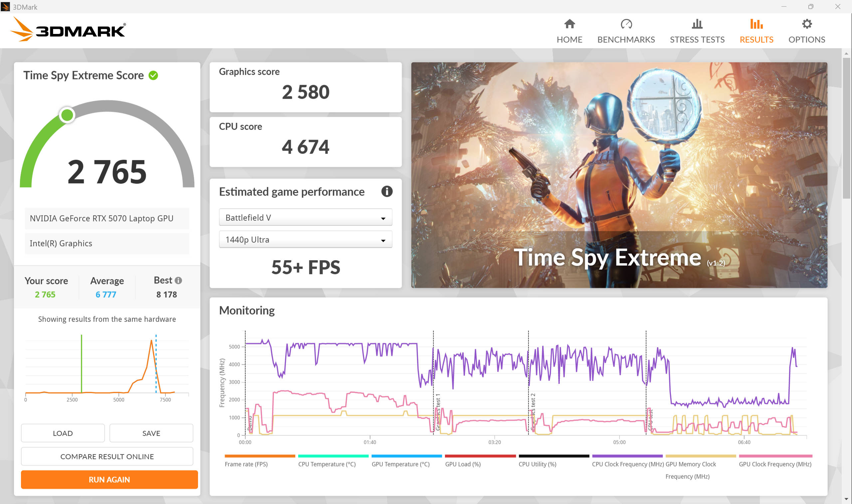Click the Graphics test 1 marker line
The image size is (852, 504).
coord(433,382)
